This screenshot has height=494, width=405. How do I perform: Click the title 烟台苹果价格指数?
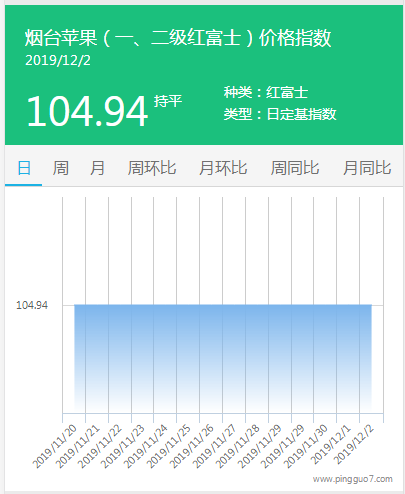178,37
